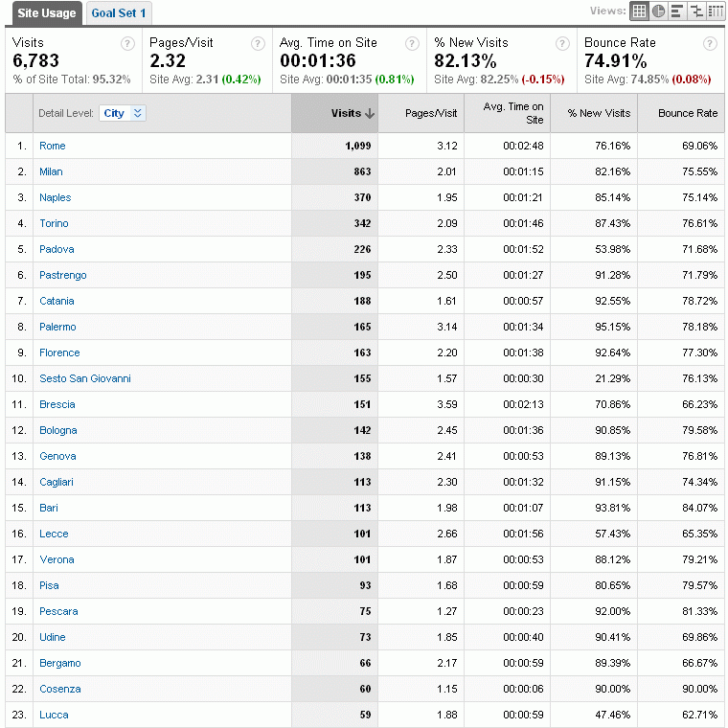728x728 pixels.
Task: Switch to the comparison view icon
Action: (x=696, y=11)
